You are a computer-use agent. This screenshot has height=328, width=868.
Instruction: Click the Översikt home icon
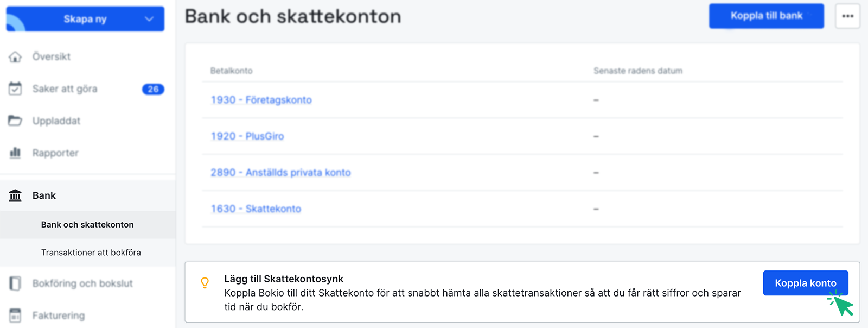(15, 56)
